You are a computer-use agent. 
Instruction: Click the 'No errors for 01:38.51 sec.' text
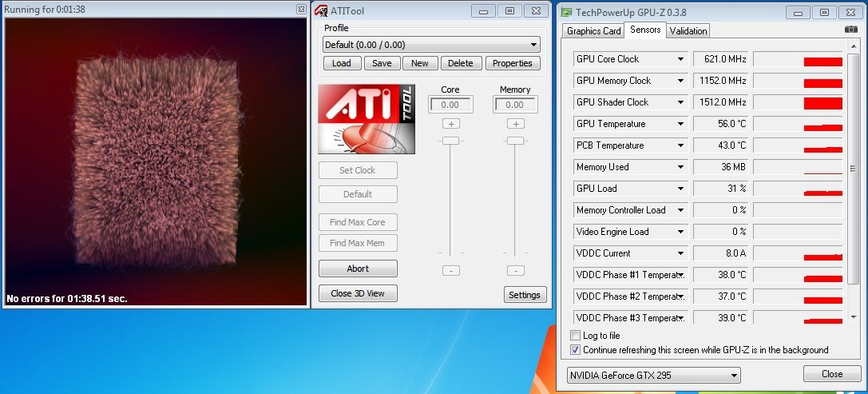(67, 299)
